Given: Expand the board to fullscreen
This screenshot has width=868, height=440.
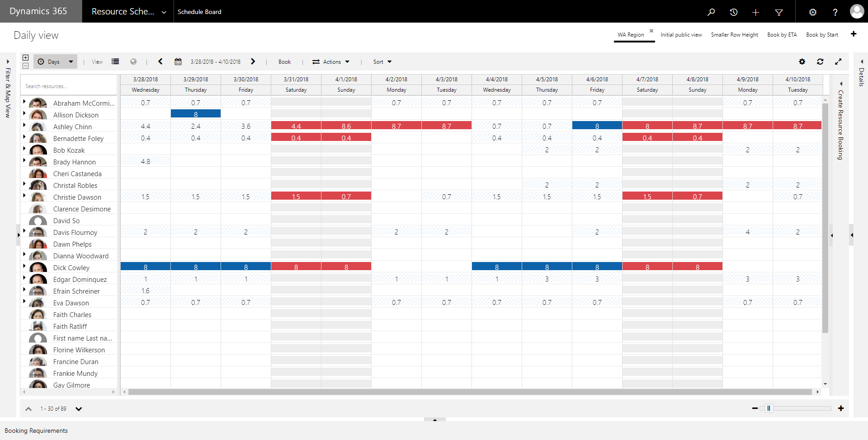Looking at the screenshot, I should click(x=839, y=61).
